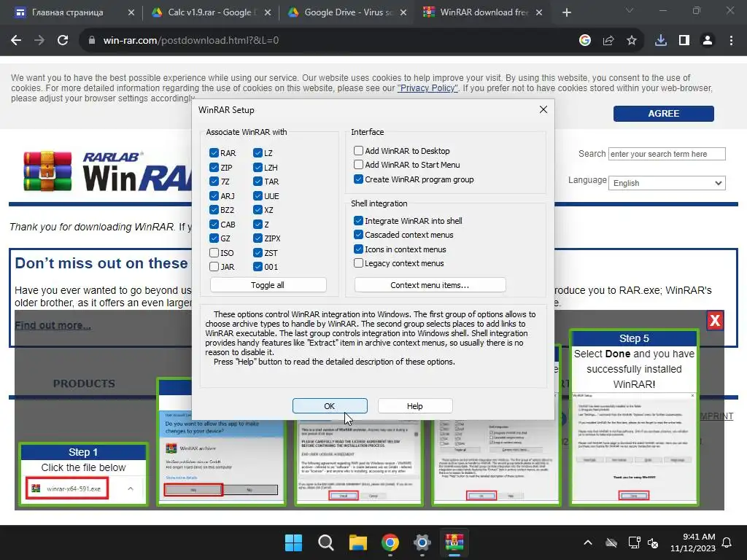Click the address bar URL
The image size is (747, 560).
click(x=190, y=41)
